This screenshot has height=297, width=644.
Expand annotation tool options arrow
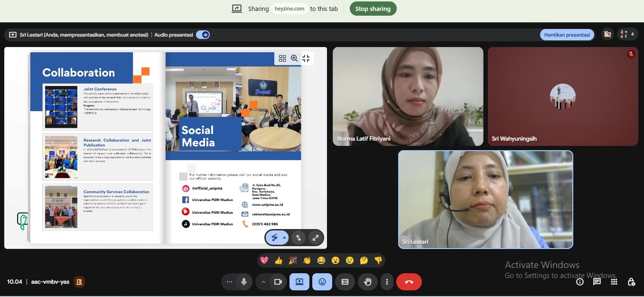[284, 238]
